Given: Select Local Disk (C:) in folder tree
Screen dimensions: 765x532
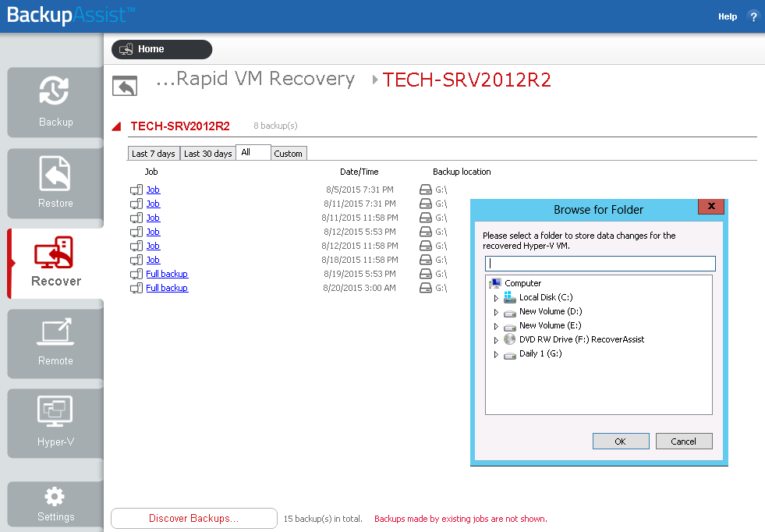Looking at the screenshot, I should 546,297.
